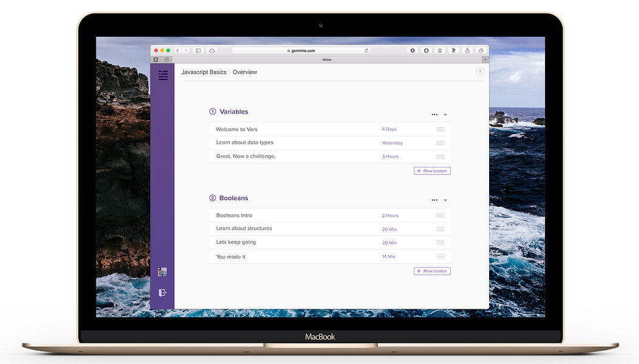
Task: Add New Lesson under Variables
Action: click(433, 171)
